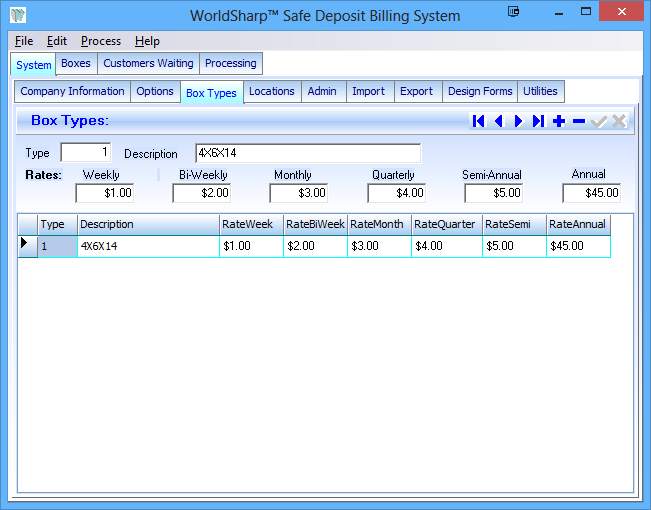Open the File menu
Viewport: 651px width, 510px height.
coord(24,41)
